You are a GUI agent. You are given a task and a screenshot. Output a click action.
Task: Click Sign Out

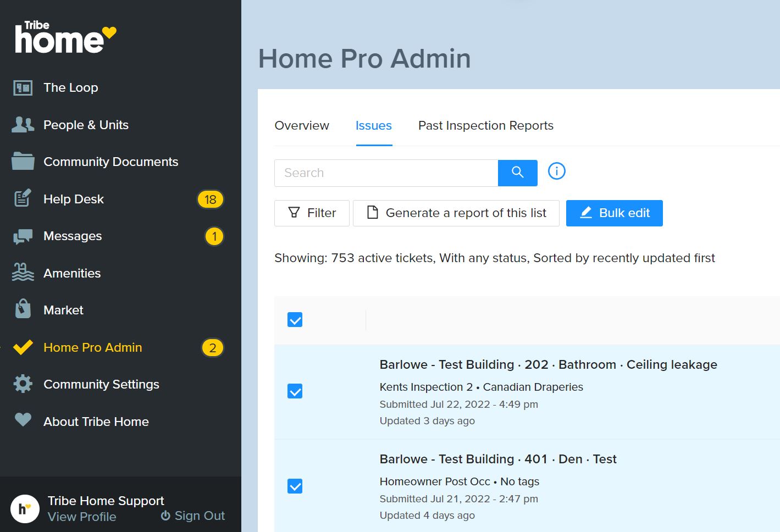[193, 516]
